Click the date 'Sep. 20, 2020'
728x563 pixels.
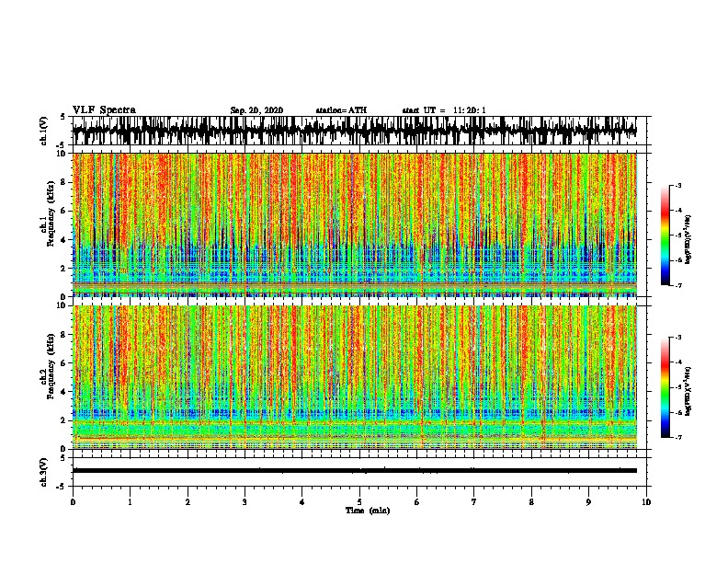[256, 110]
